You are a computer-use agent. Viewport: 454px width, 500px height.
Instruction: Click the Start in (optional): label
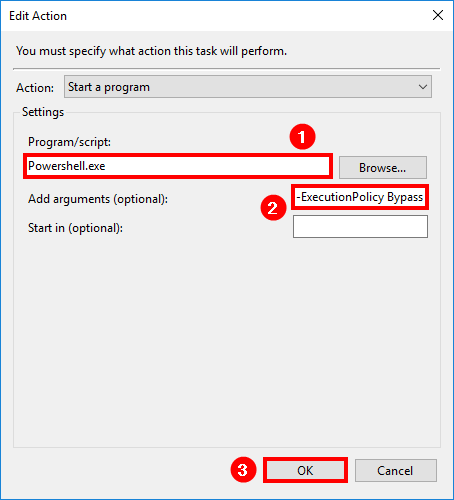pos(75,228)
